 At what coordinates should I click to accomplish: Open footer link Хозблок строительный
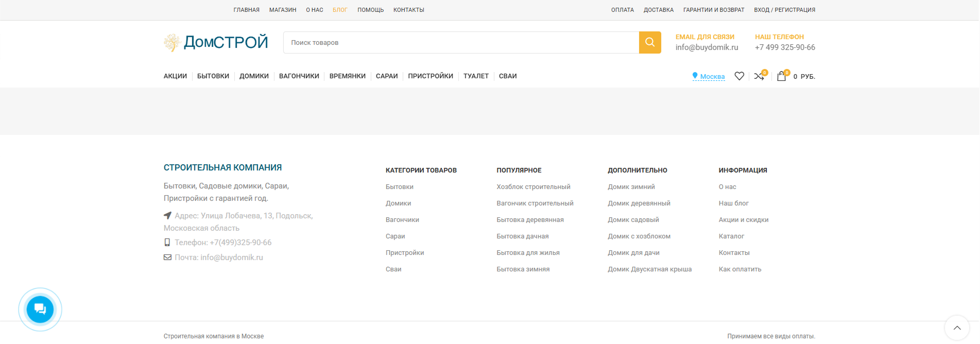tap(533, 187)
